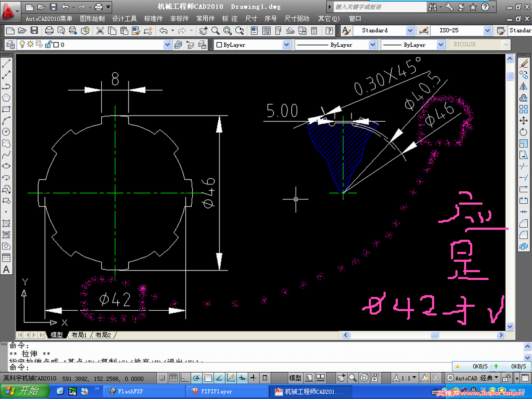Image resolution: width=532 pixels, height=399 pixels.
Task: Select the Line tool in Draw toolbar
Action: pos(6,64)
